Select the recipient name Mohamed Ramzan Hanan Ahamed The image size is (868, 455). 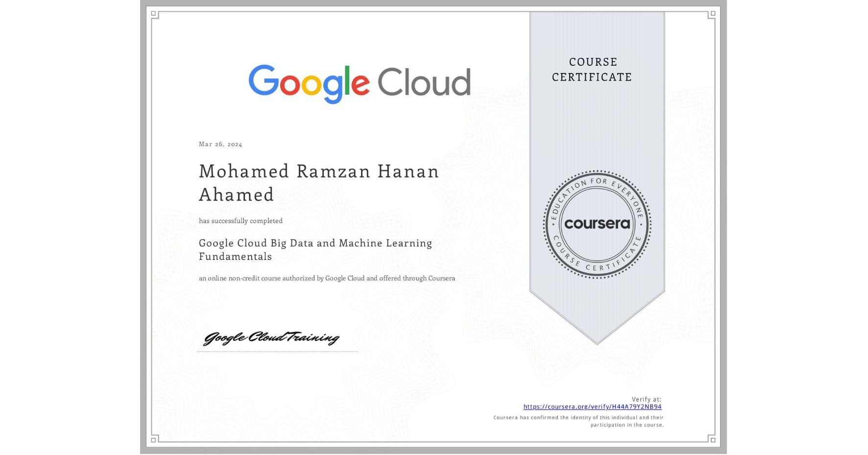coord(318,182)
